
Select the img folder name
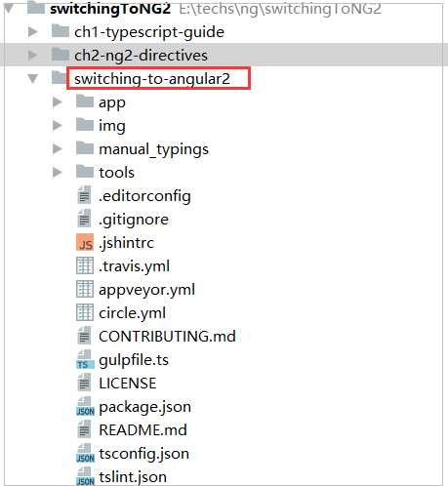(x=112, y=126)
